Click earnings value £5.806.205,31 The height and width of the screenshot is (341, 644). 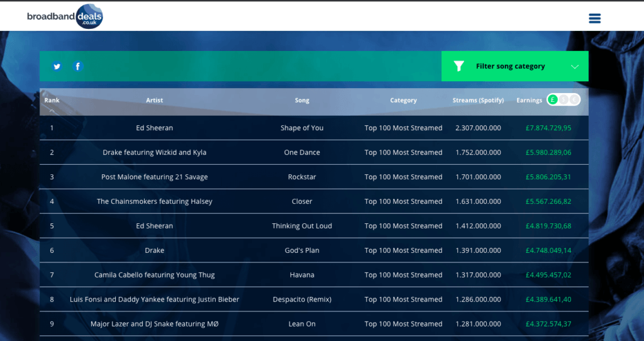click(548, 177)
